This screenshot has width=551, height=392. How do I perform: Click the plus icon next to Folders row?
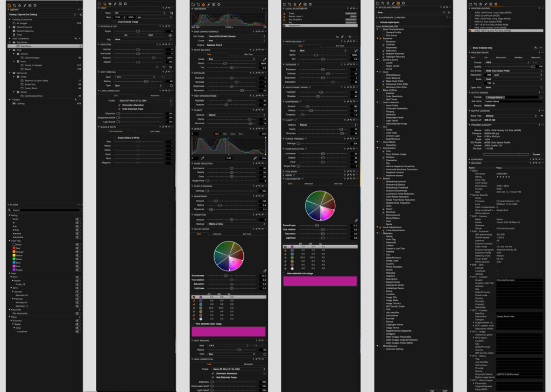click(75, 99)
